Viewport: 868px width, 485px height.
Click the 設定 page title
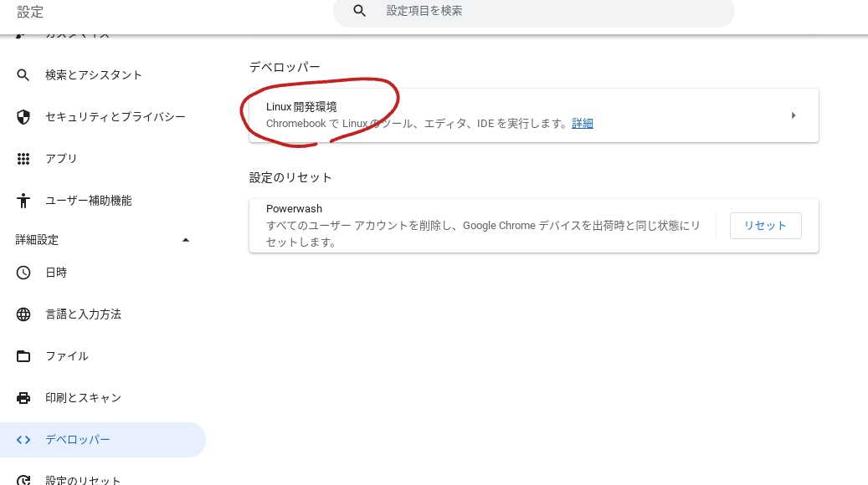tap(30, 12)
